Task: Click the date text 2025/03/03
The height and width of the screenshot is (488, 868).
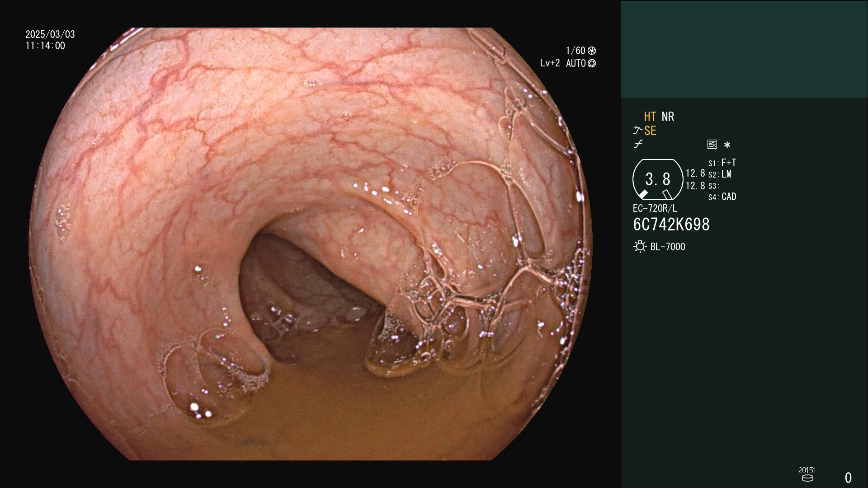Action: click(50, 34)
